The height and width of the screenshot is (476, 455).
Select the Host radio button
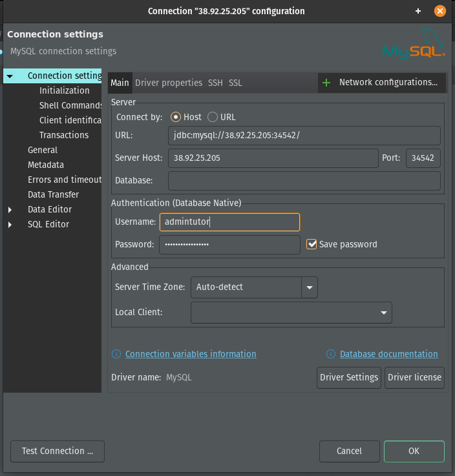click(x=176, y=117)
